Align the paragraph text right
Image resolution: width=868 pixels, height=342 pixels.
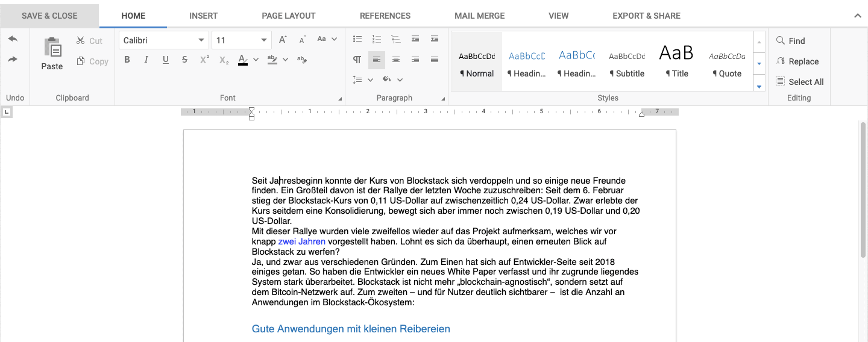point(415,60)
